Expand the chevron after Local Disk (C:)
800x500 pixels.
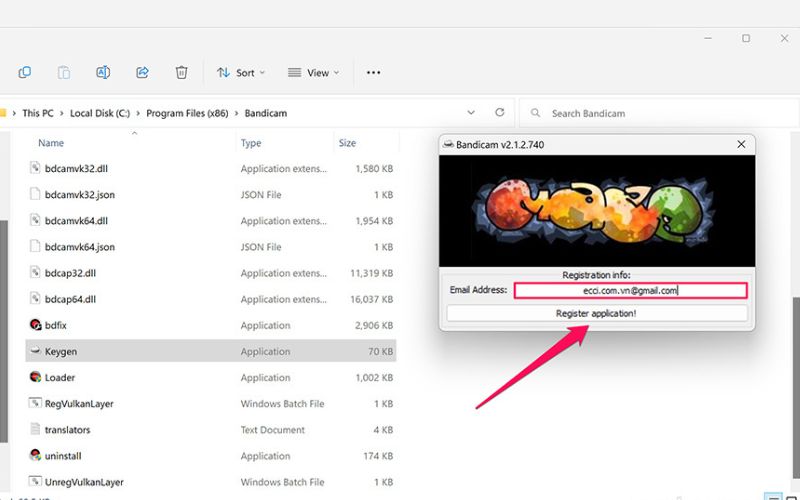click(x=138, y=113)
